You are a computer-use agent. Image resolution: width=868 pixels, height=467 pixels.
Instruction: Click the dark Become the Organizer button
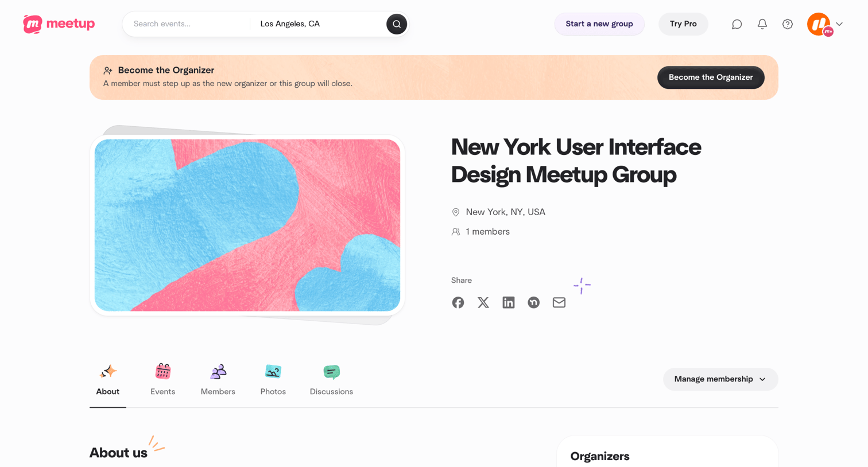point(711,77)
